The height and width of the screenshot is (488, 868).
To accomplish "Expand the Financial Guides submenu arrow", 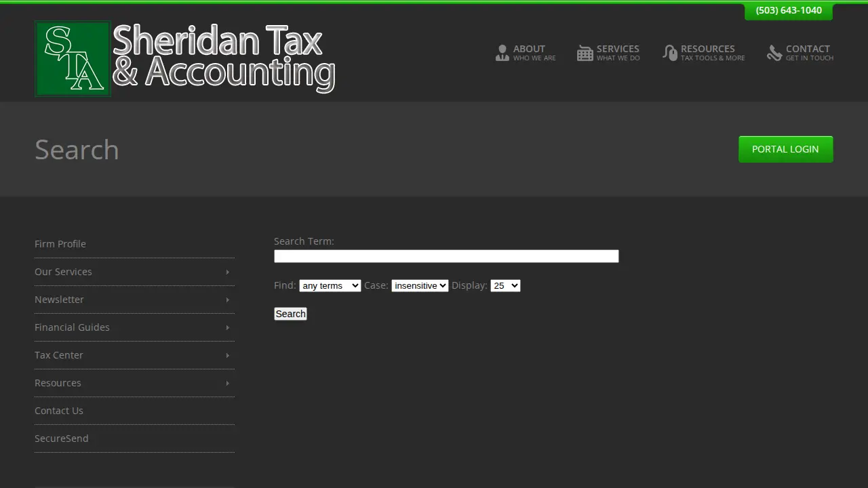I will coord(227,327).
